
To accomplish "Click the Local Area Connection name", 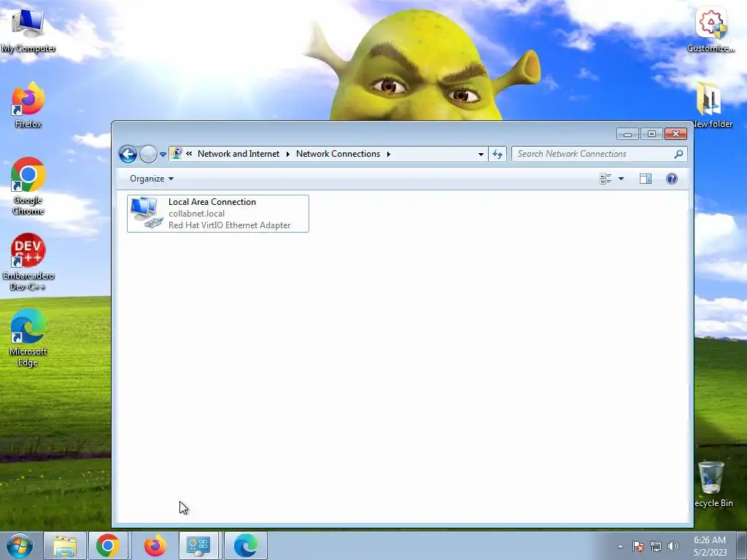I will click(x=212, y=202).
